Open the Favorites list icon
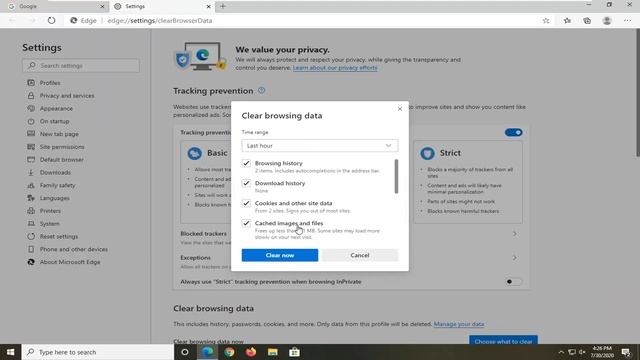The height and width of the screenshot is (360, 640). [x=567, y=20]
